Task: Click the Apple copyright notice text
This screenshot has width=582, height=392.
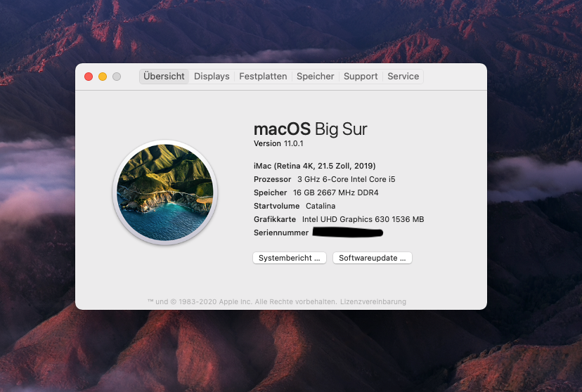Action: pyautogui.click(x=242, y=302)
